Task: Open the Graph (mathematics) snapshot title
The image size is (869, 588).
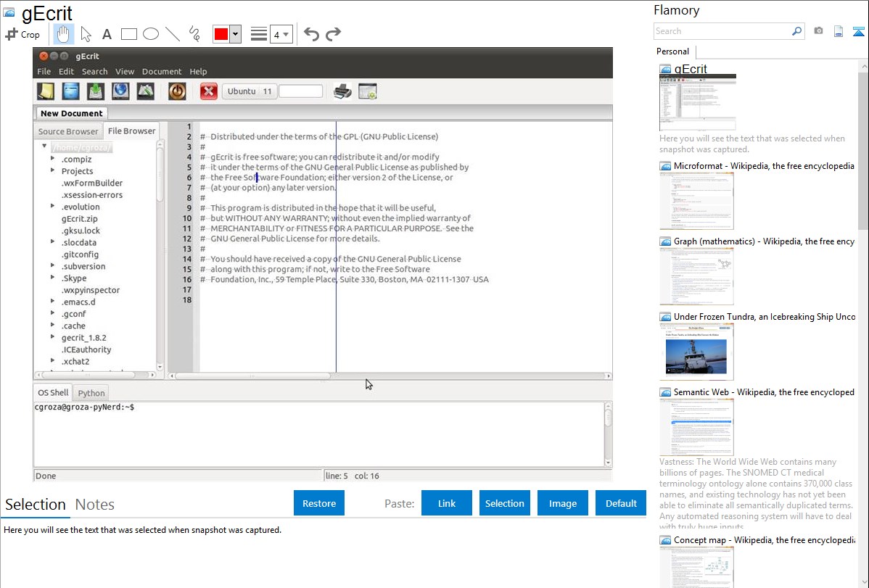Action: click(764, 241)
